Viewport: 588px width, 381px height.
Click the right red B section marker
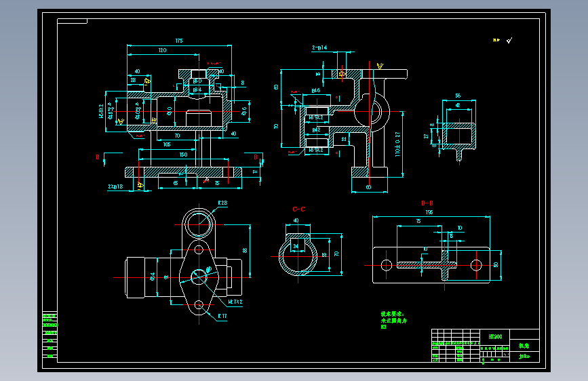[256, 157]
